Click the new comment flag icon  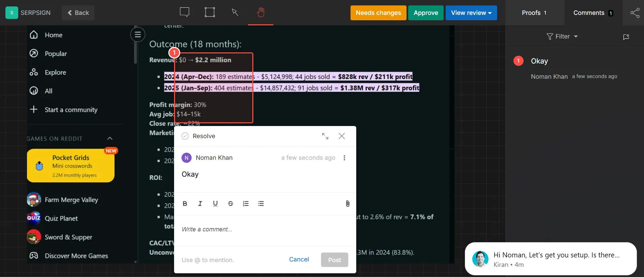626,37
